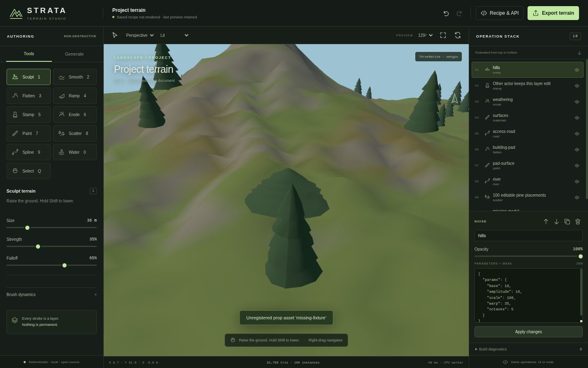Switch to the Tools tab
The image size is (588, 368).
(29, 54)
